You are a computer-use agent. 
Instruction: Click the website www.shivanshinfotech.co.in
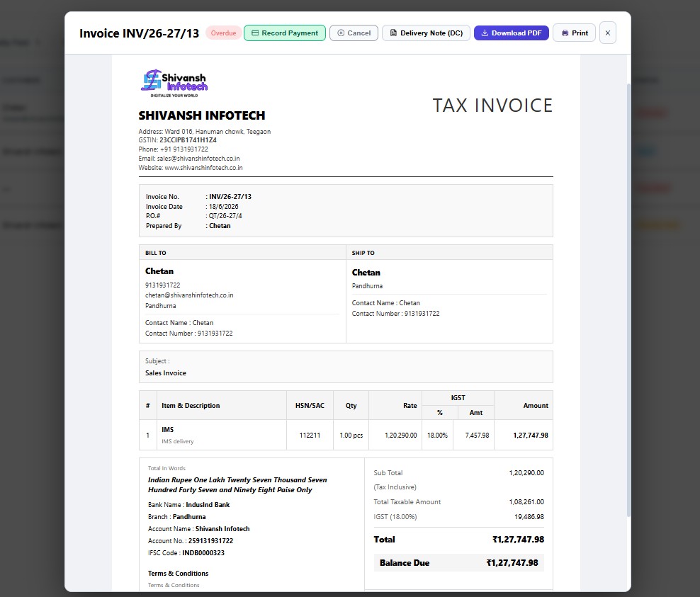click(203, 168)
